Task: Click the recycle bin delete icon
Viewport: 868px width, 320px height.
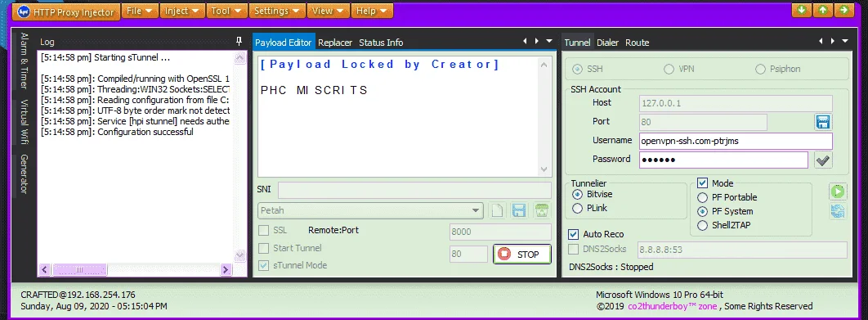Action: [541, 211]
